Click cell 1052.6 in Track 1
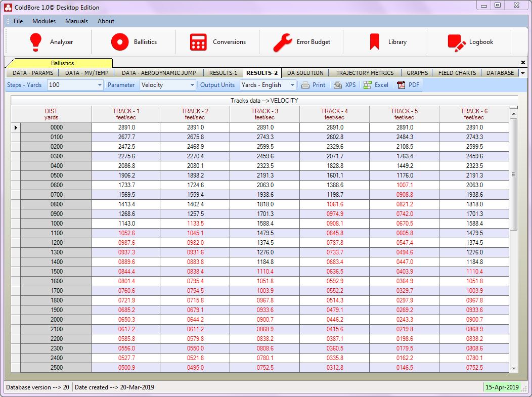Image resolution: width=532 pixels, height=397 pixels. tap(126, 233)
